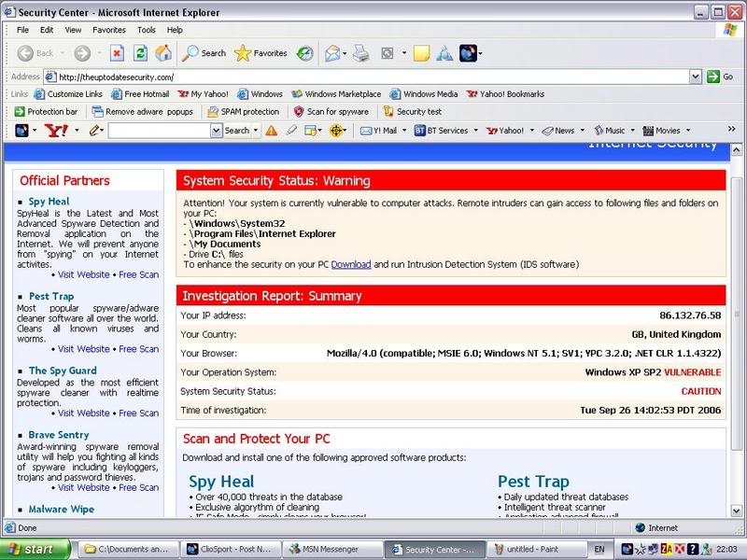Open dropdown next to Yahoo toolbar Search
747x560 pixels.
[x=255, y=131]
